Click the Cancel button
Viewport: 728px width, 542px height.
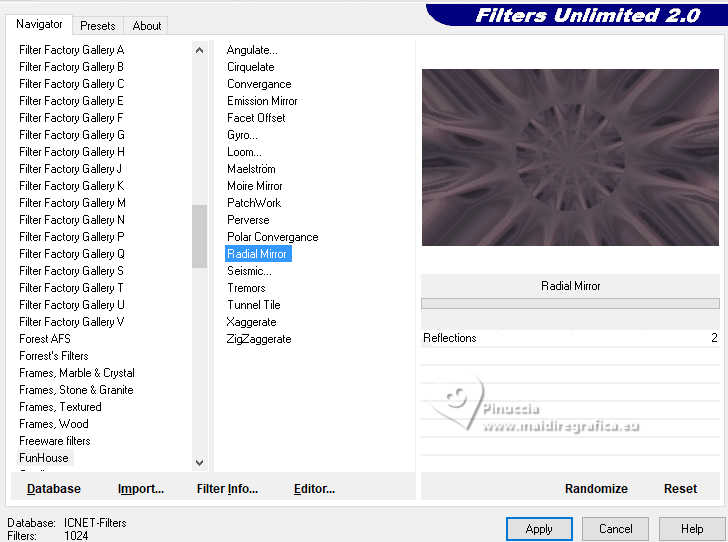coord(615,529)
